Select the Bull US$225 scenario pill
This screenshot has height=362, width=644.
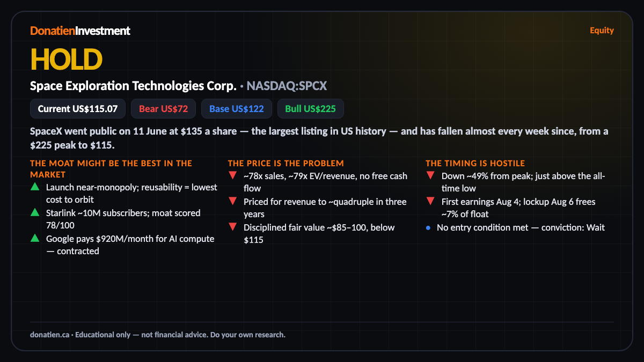coord(310,109)
